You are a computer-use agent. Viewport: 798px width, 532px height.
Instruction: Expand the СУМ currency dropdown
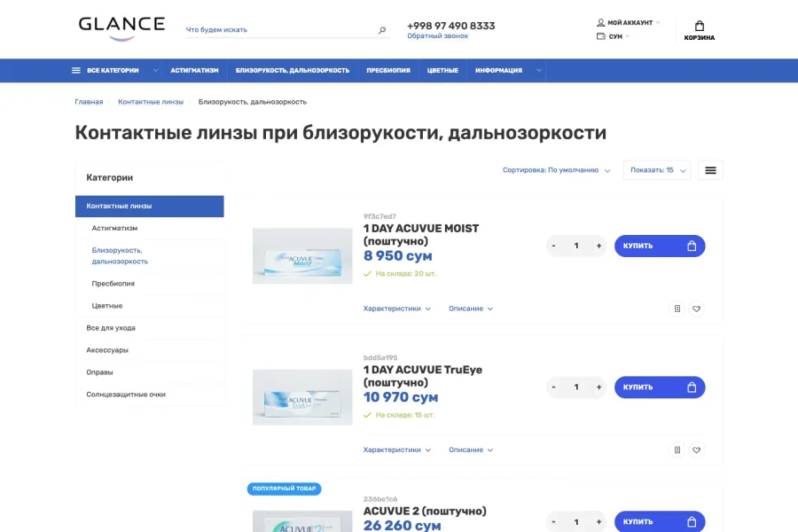tap(627, 36)
